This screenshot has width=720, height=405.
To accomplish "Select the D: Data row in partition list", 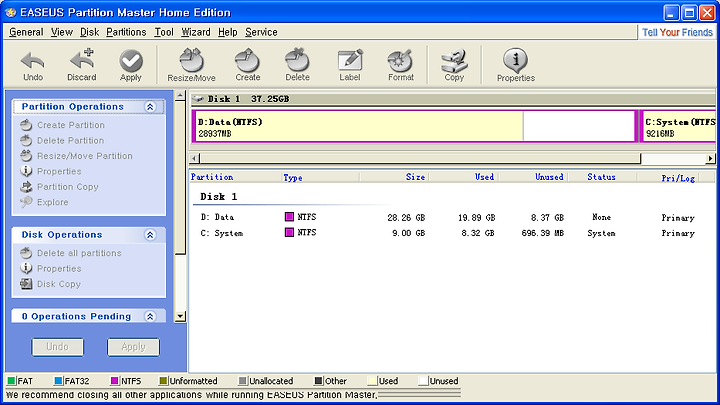I will [452, 217].
